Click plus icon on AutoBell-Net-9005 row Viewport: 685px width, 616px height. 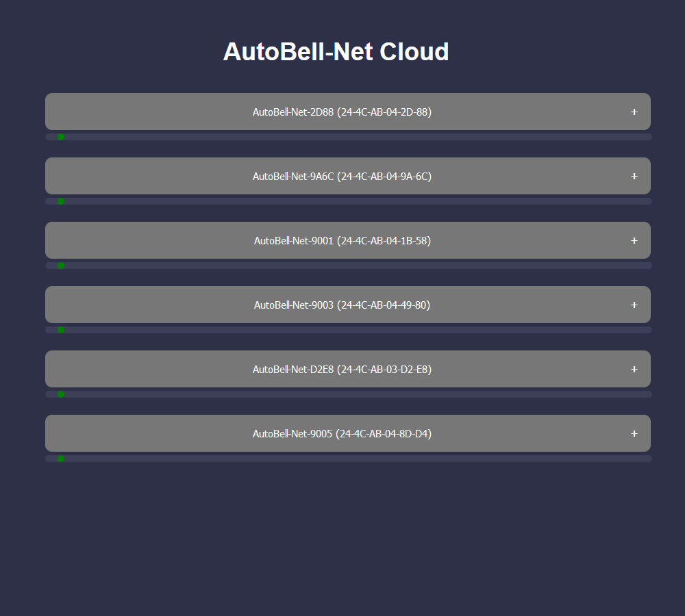[x=634, y=433]
